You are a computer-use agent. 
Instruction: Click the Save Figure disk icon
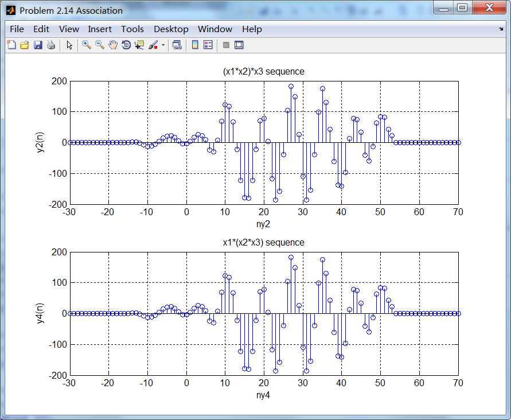[38, 45]
